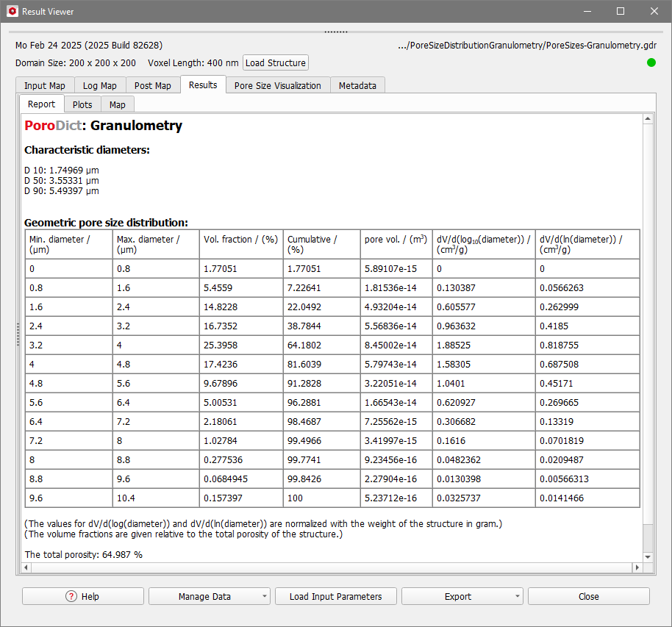This screenshot has height=627, width=672.
Task: Select the Log Map tab
Action: [99, 85]
